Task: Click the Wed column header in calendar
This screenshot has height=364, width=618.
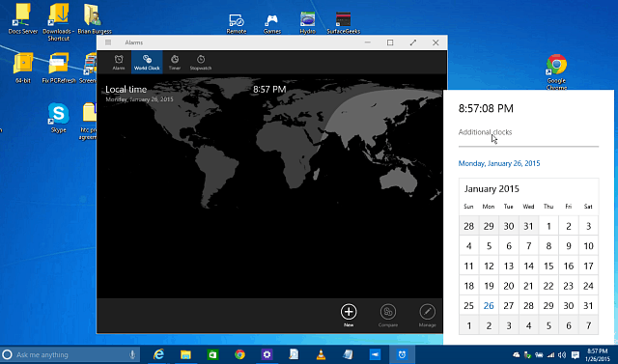Action: point(528,207)
